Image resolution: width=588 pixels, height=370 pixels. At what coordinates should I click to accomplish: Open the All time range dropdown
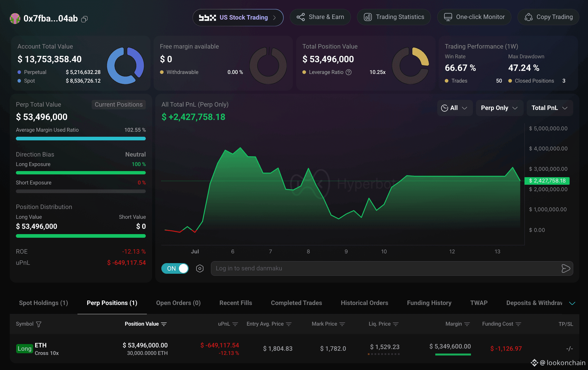455,108
